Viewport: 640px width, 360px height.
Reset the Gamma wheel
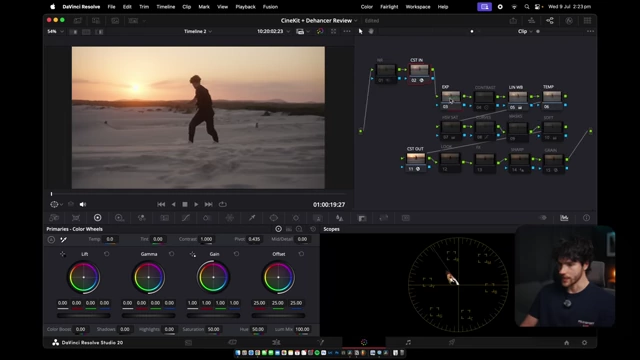click(171, 254)
